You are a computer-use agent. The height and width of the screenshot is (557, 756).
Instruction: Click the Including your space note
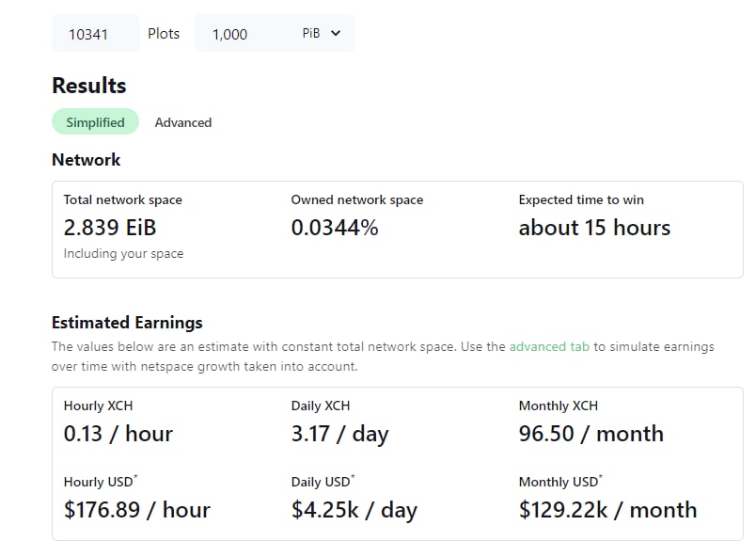[x=123, y=254]
